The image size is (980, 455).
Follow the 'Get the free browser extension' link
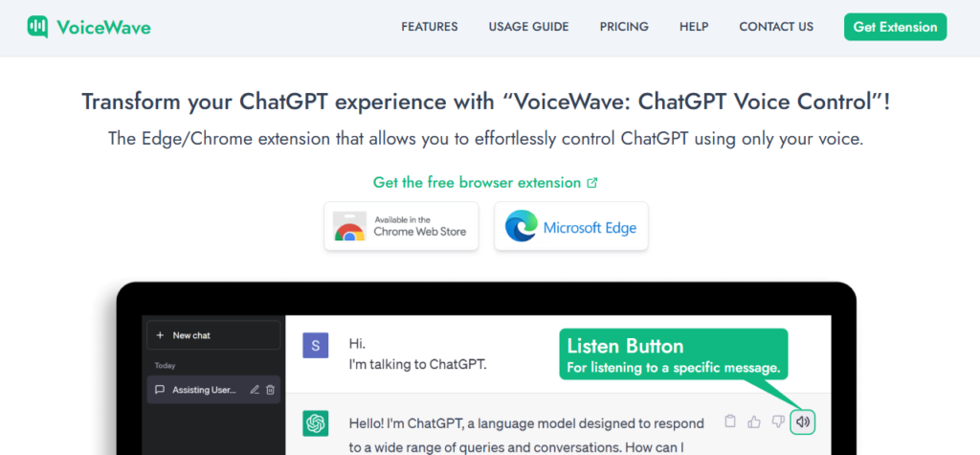click(x=477, y=182)
